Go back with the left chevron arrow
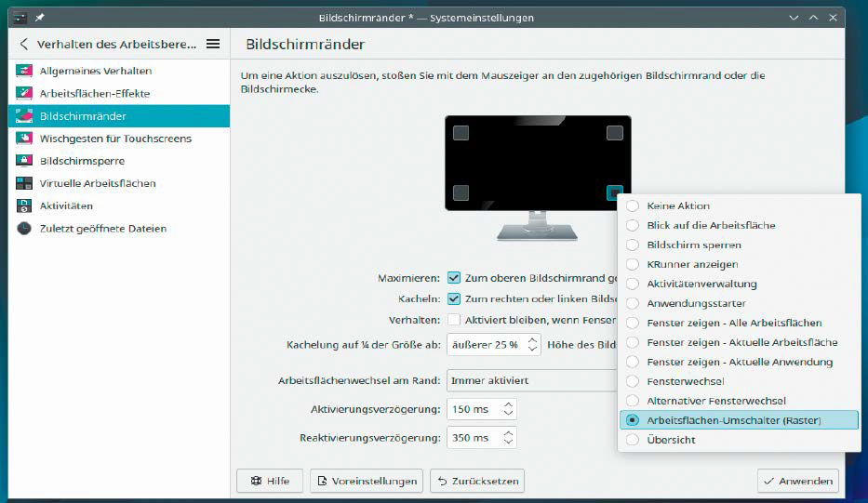The height and width of the screenshot is (503, 868). coord(23,44)
